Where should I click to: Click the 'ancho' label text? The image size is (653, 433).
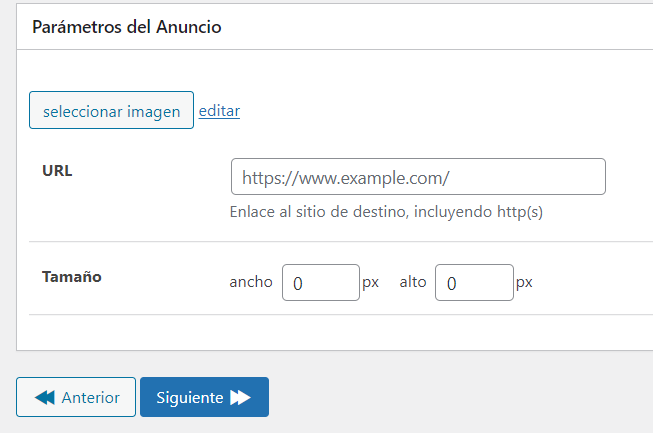coord(251,282)
